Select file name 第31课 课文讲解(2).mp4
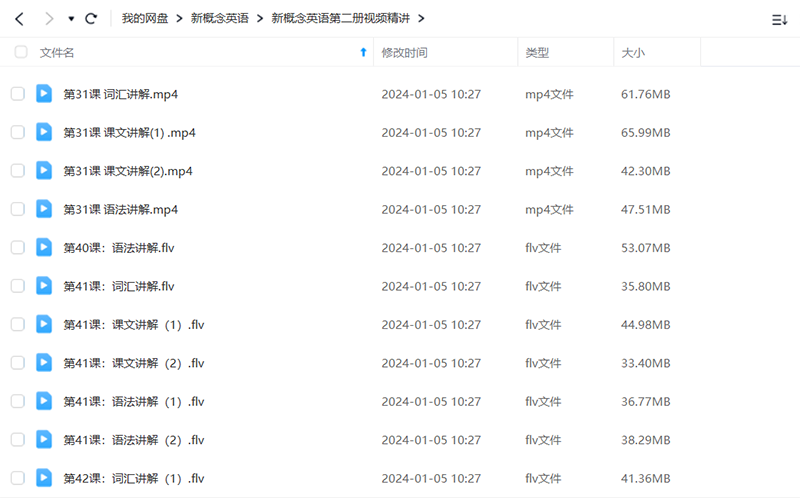This screenshot has width=800, height=498. click(x=128, y=171)
